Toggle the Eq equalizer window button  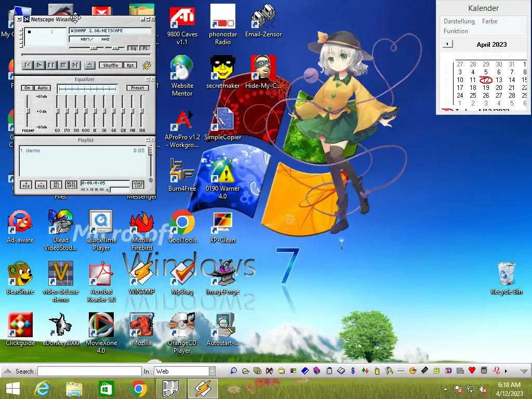click(134, 48)
